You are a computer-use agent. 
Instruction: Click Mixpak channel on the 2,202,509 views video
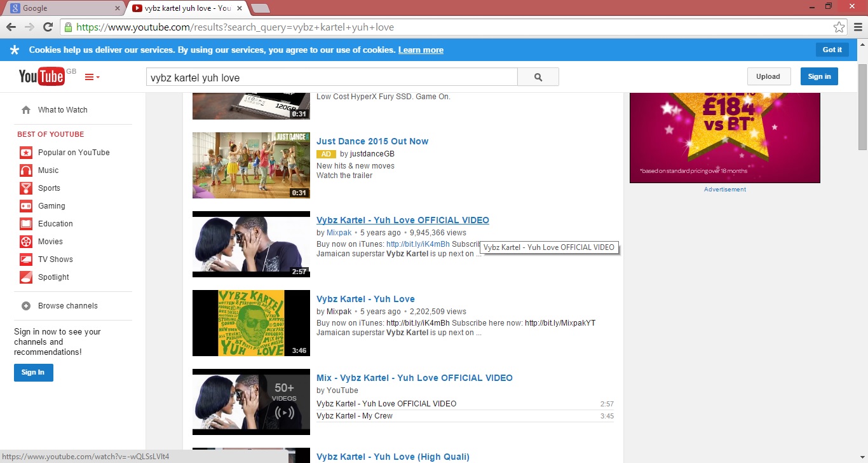339,312
